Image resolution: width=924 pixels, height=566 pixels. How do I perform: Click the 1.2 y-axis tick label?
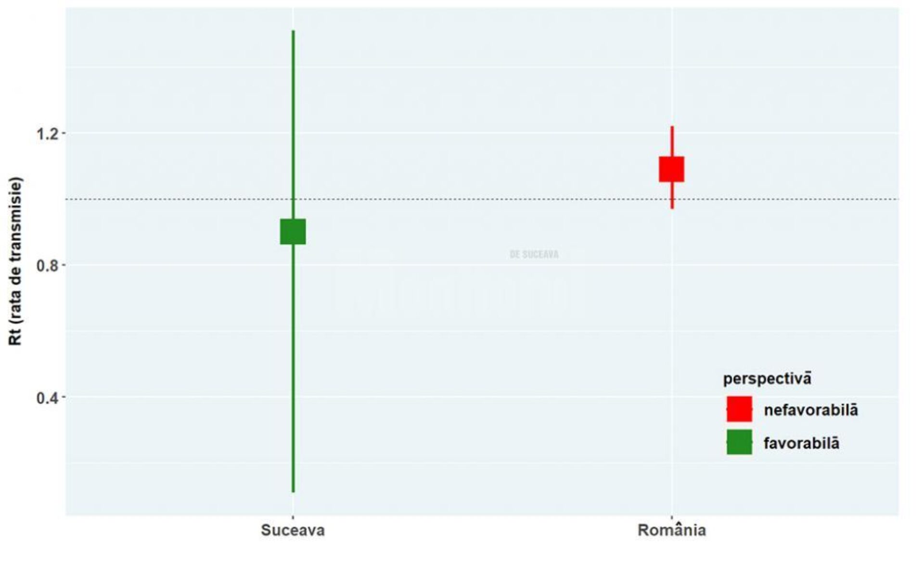click(48, 133)
